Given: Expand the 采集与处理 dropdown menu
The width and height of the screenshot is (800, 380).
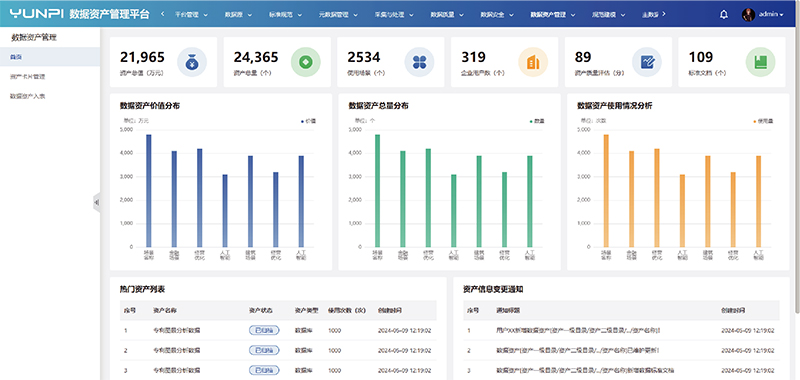Looking at the screenshot, I should (x=394, y=15).
